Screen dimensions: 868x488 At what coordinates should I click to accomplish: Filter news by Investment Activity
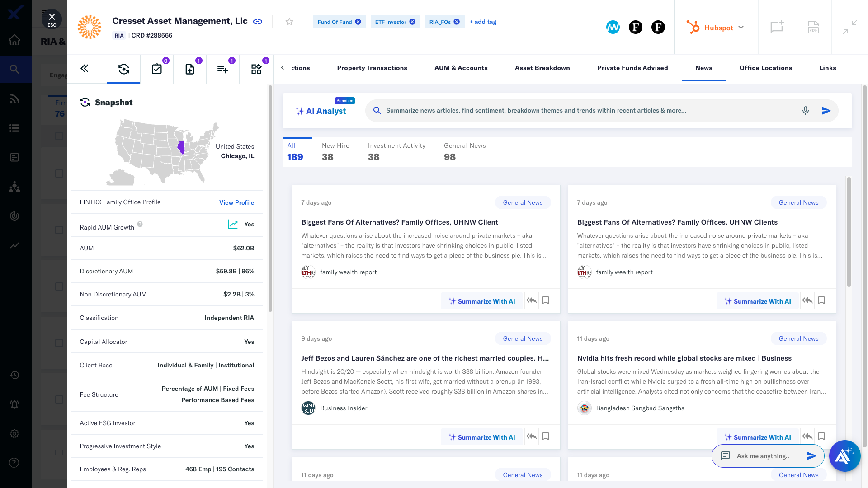[396, 152]
